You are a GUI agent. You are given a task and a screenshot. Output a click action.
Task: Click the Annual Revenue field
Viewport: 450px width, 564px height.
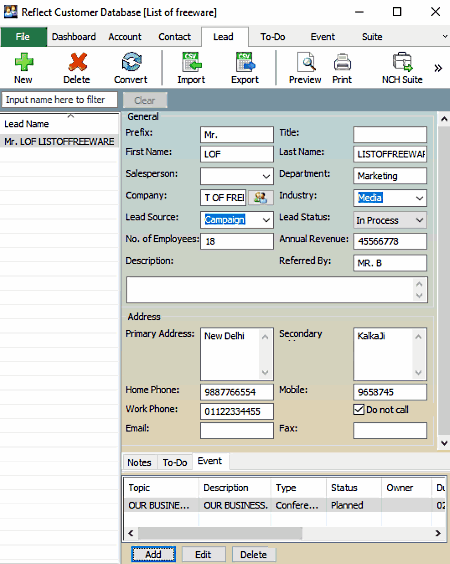(x=390, y=241)
